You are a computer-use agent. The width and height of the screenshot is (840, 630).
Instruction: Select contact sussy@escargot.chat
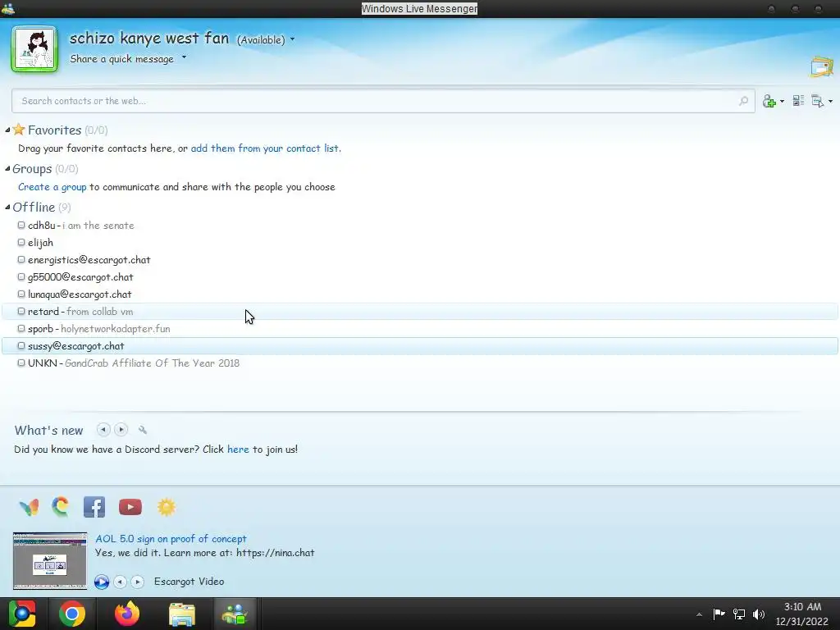coord(420,346)
